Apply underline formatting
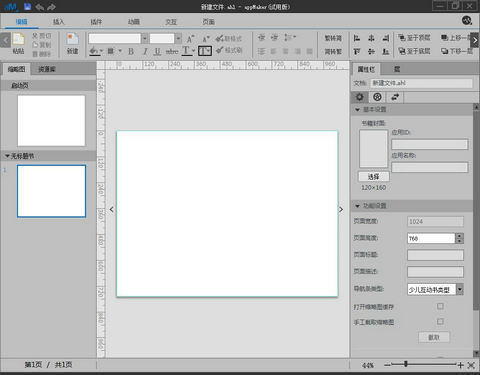The image size is (480, 375). [157, 51]
